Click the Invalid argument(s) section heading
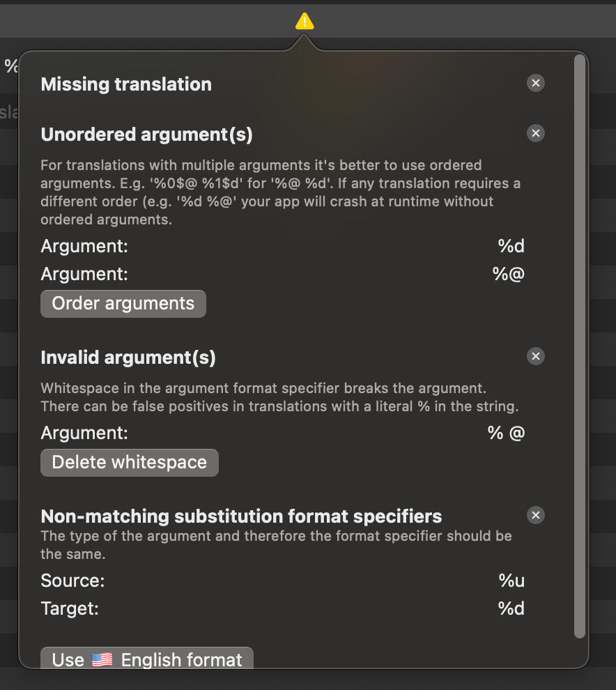This screenshot has height=690, width=616. tap(128, 358)
